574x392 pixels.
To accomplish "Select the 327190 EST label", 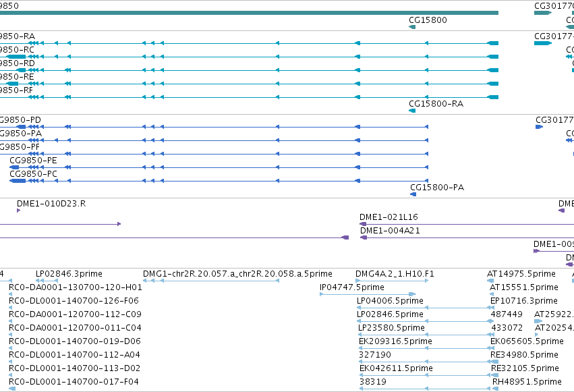I will click(x=375, y=355).
